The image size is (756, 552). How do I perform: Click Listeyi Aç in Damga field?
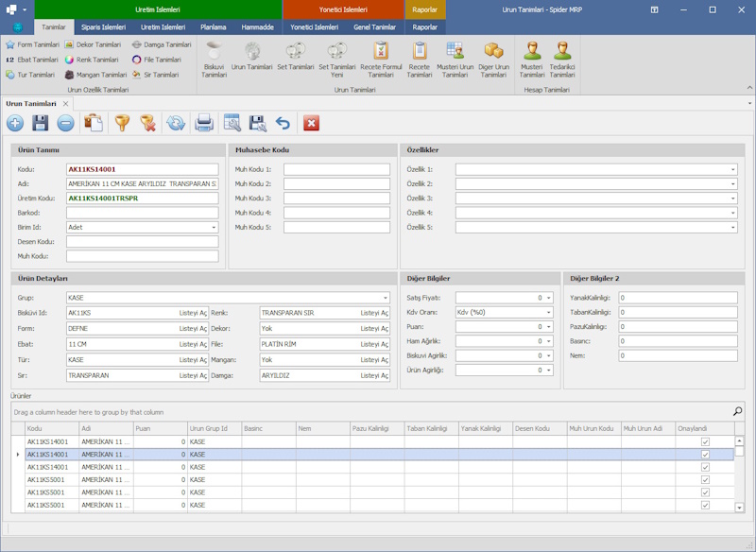click(374, 375)
